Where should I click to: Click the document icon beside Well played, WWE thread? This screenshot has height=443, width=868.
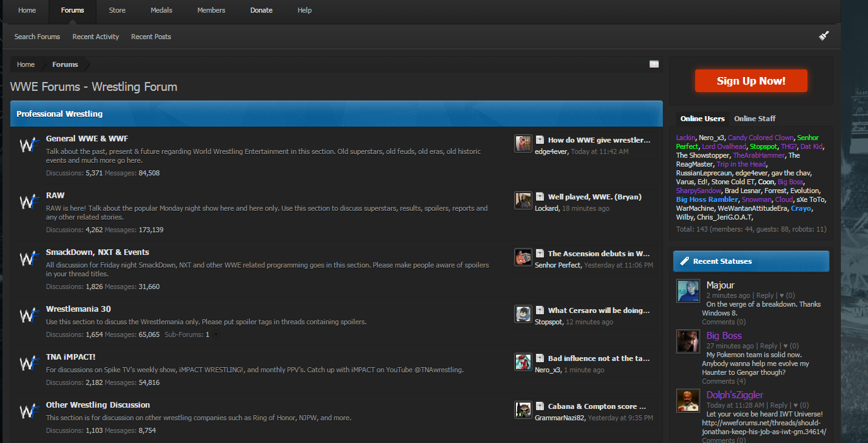pyautogui.click(x=540, y=197)
